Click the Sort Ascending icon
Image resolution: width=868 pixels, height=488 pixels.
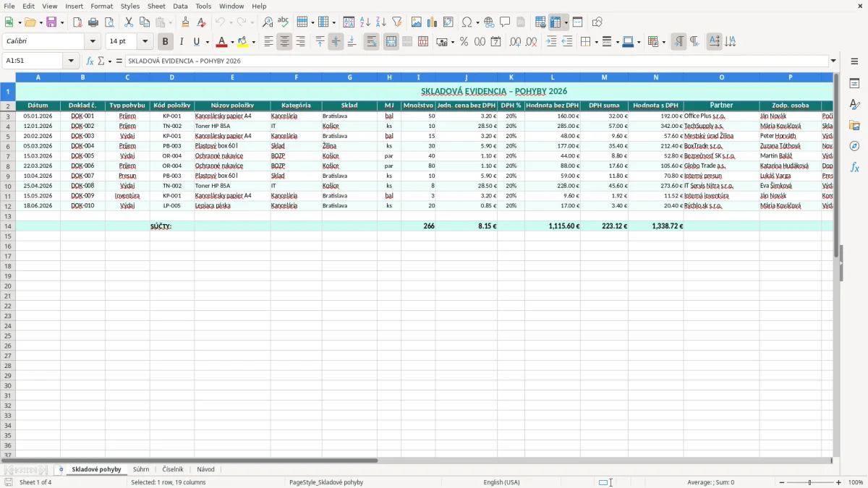click(x=365, y=22)
